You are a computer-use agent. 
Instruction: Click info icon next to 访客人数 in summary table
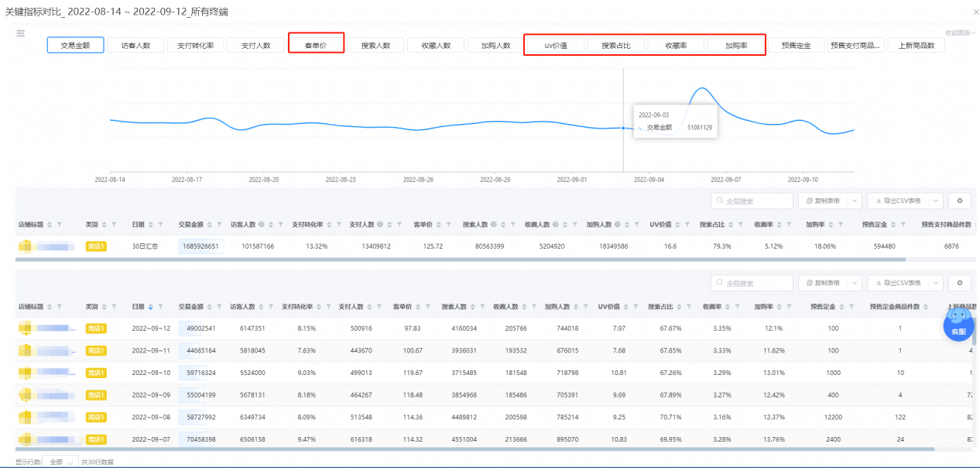(262, 225)
